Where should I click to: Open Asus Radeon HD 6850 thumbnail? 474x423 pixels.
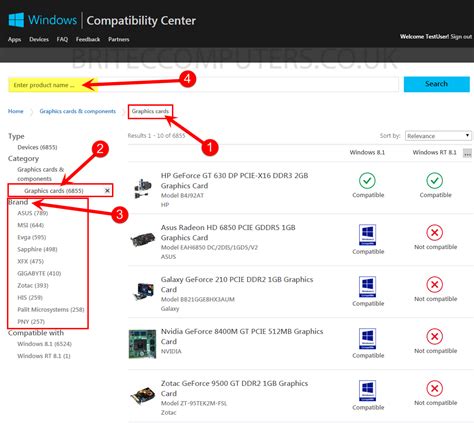(143, 239)
